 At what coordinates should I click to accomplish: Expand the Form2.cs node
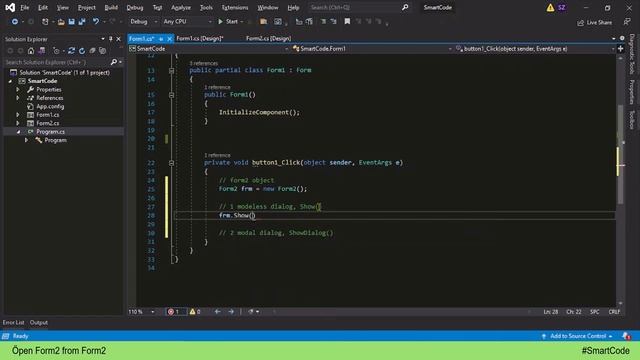[x=18, y=123]
